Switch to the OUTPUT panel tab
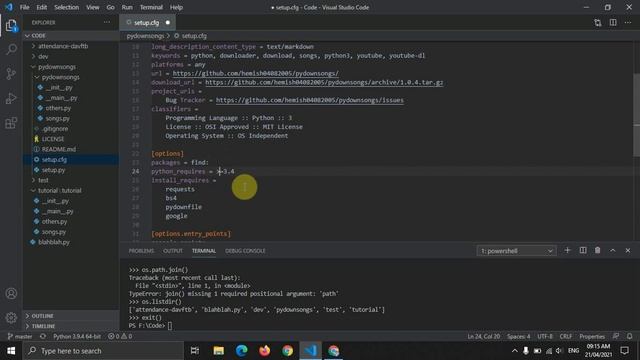This screenshot has height=360, width=640. [x=173, y=251]
